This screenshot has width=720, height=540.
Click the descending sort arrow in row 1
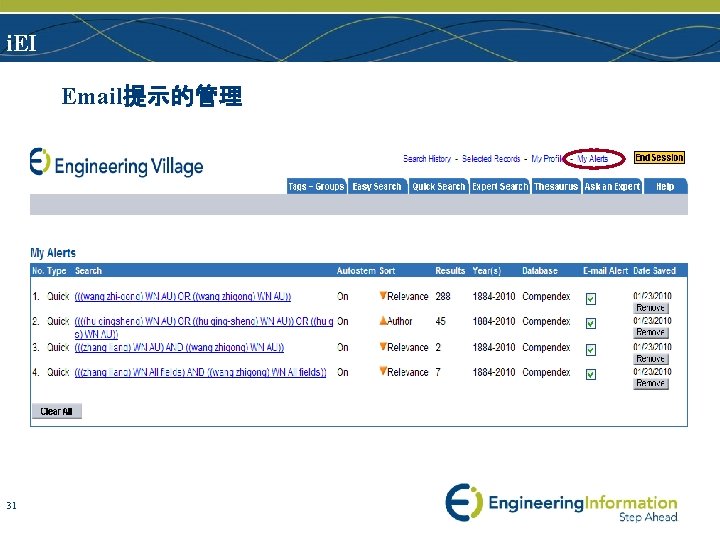pyautogui.click(x=382, y=295)
